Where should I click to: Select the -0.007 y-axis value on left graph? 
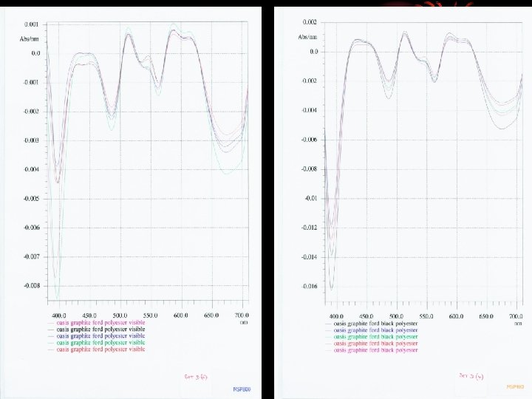tap(32, 257)
